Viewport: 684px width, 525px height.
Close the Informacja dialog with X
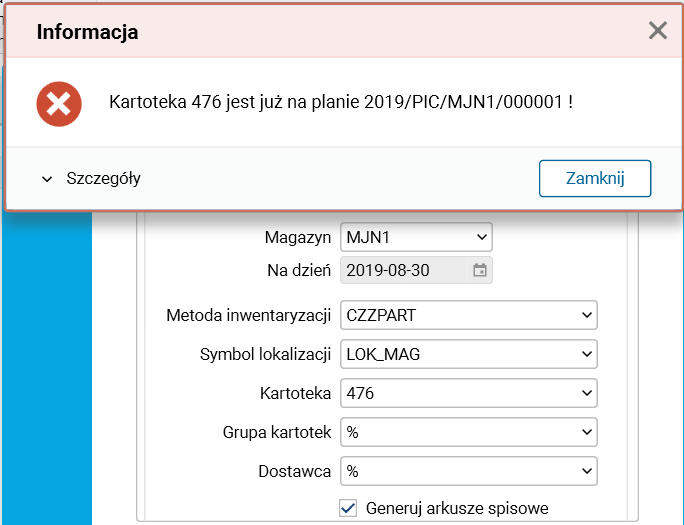[657, 31]
